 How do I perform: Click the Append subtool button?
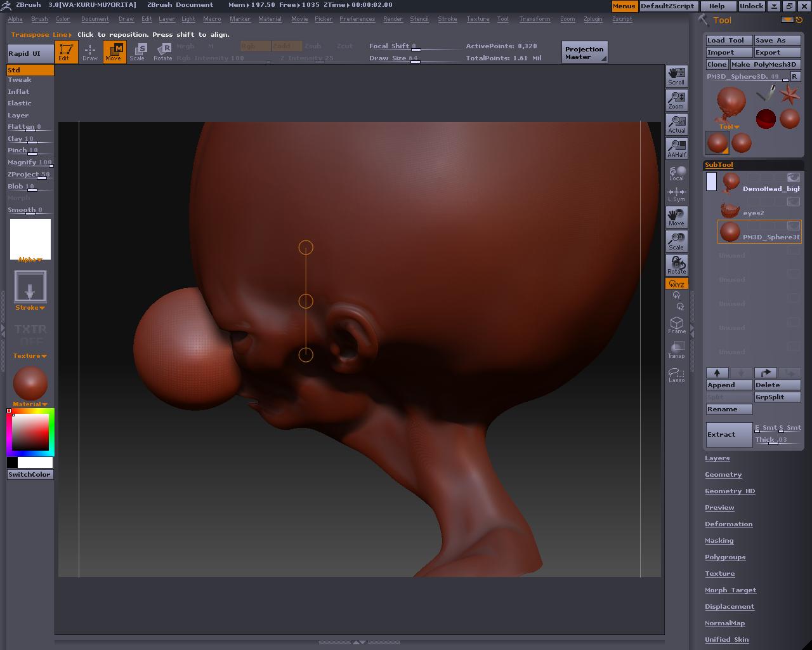pos(729,385)
